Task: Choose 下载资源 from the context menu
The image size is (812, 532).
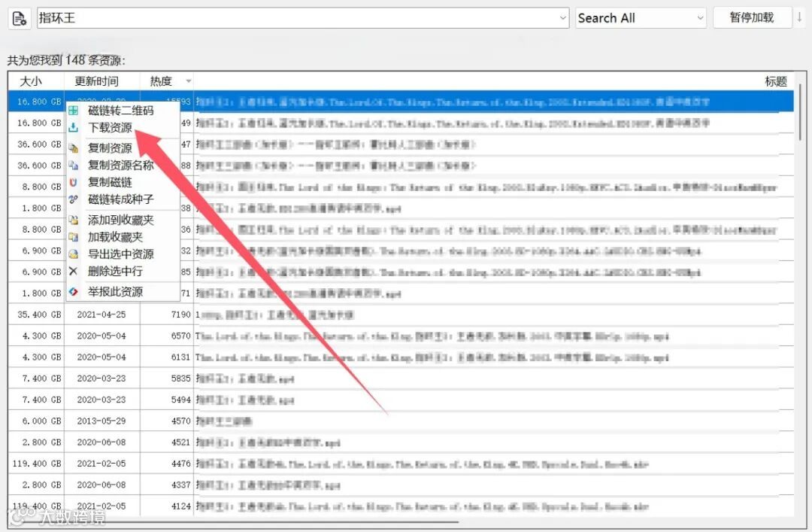Action: coord(110,128)
